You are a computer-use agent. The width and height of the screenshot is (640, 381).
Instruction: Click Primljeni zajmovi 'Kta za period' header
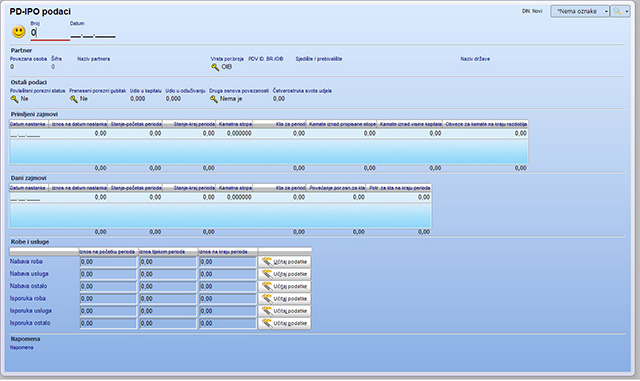click(x=280, y=124)
